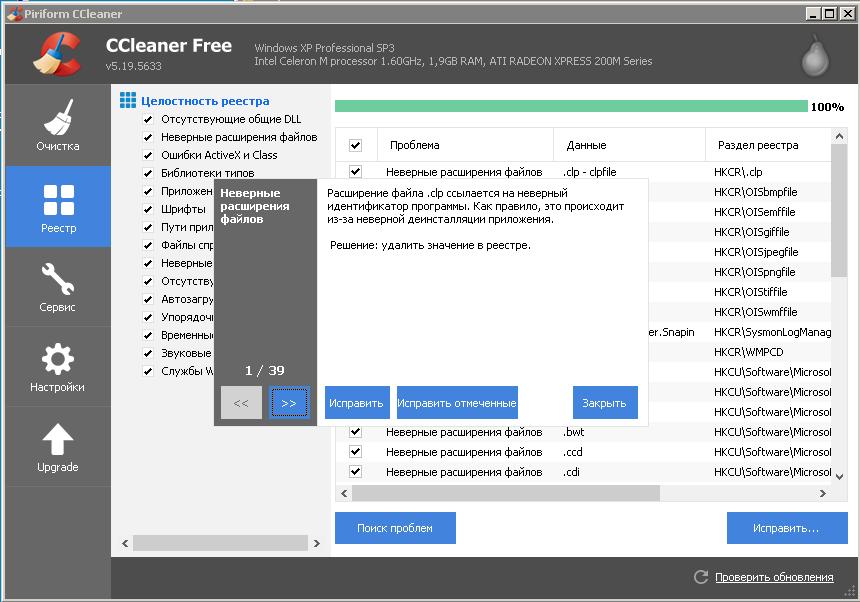Uncheck the .ccd row checkbox
Image resolution: width=860 pixels, height=602 pixels.
coord(355,452)
